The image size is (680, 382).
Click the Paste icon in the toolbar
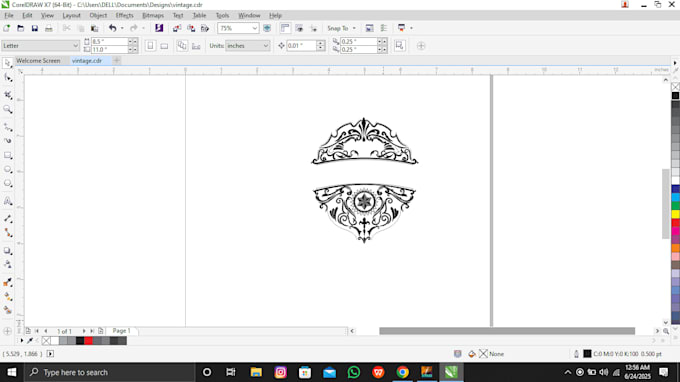point(94,28)
